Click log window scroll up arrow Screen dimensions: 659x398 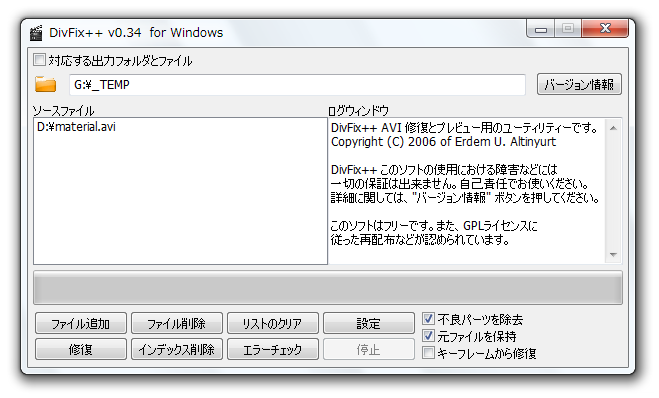(613, 128)
